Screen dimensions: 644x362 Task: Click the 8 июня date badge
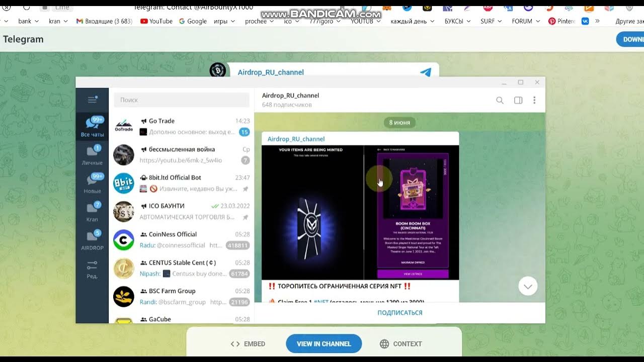pyautogui.click(x=399, y=122)
